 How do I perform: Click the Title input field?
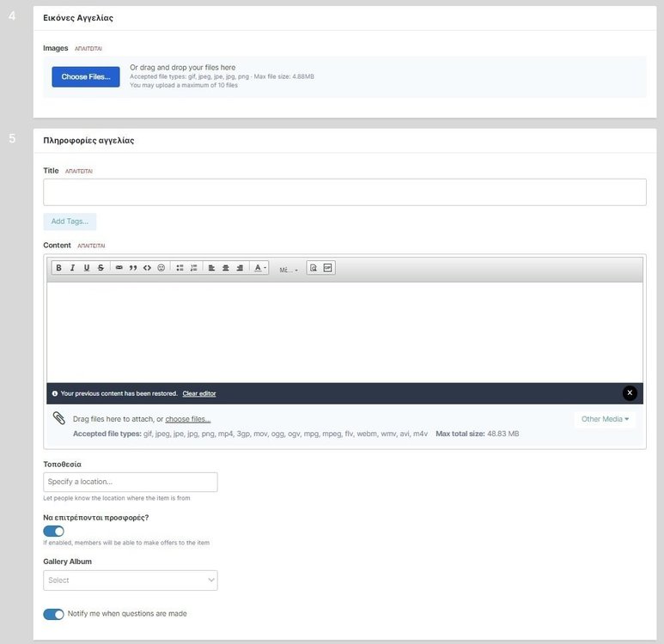pos(344,192)
